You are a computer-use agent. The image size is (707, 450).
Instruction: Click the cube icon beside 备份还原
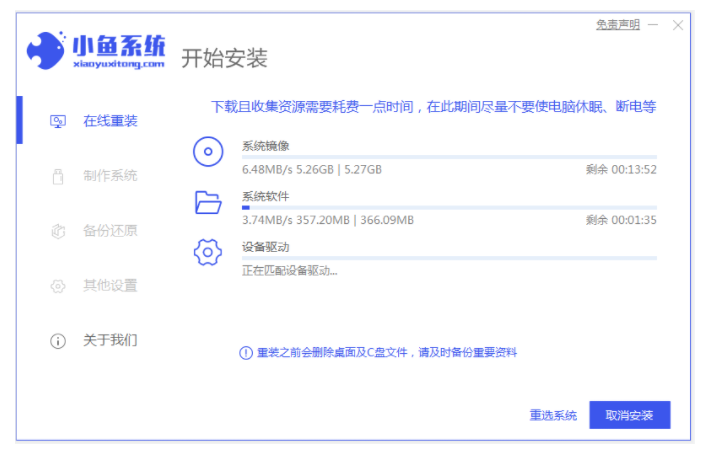pyautogui.click(x=57, y=231)
